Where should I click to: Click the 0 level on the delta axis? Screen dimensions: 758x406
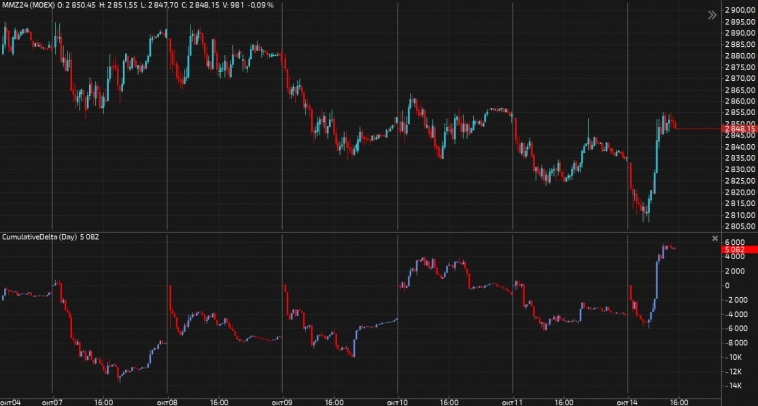pyautogui.click(x=727, y=285)
